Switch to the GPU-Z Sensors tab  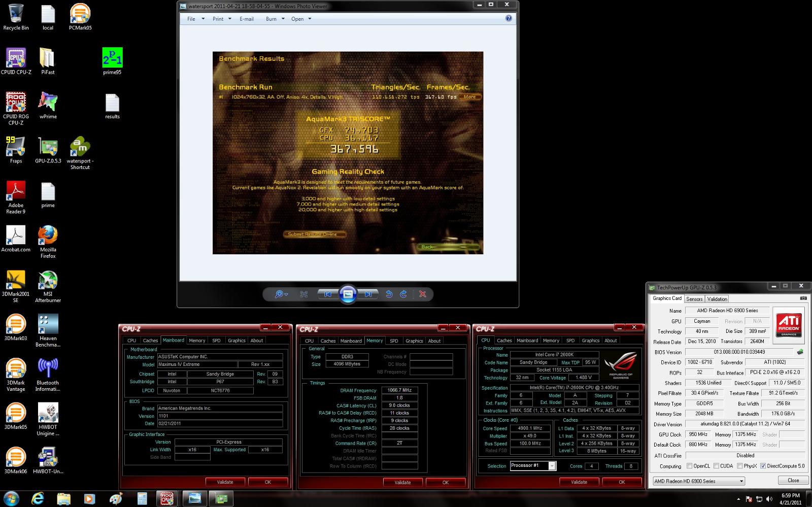(x=694, y=299)
